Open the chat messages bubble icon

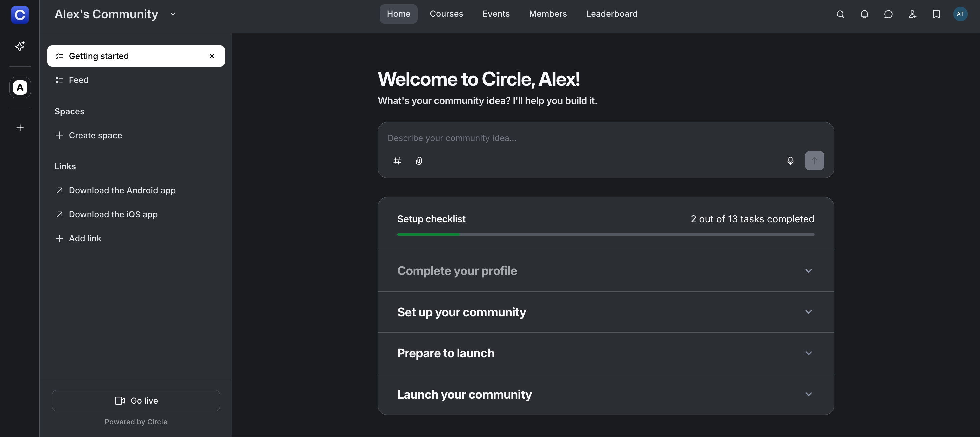[x=888, y=14]
